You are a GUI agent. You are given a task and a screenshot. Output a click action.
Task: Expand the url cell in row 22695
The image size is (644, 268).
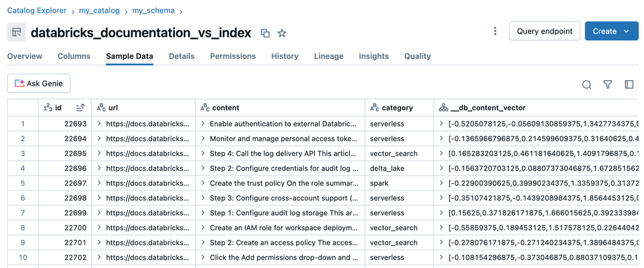[99, 153]
